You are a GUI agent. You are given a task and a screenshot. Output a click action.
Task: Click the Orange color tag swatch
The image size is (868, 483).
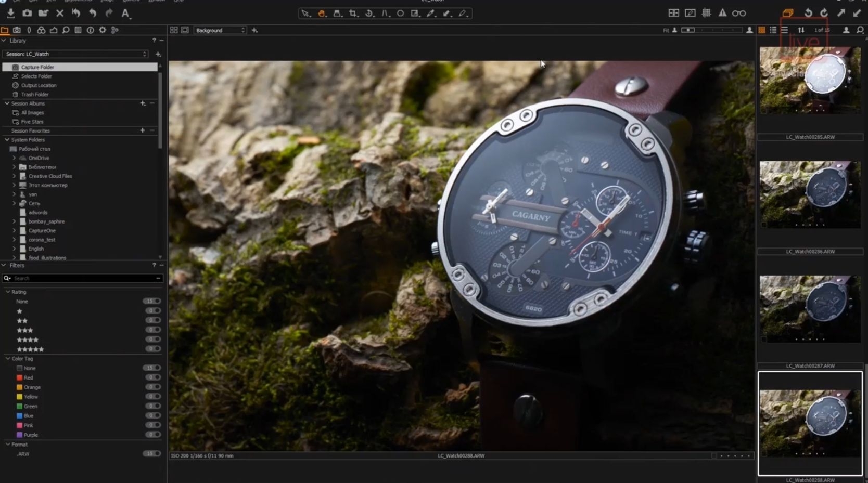click(19, 387)
